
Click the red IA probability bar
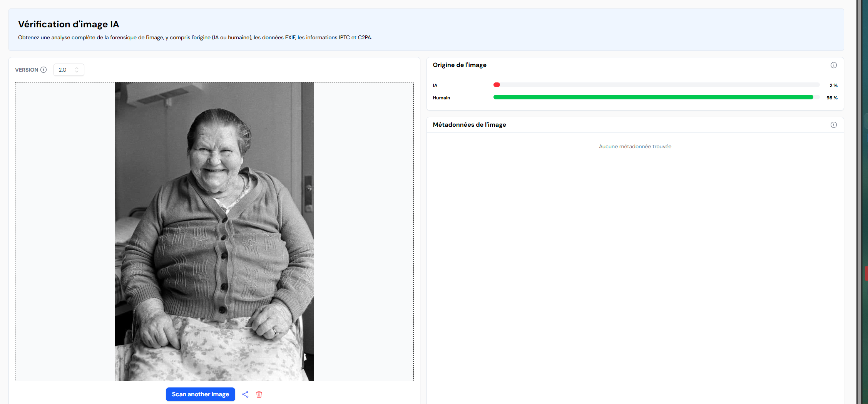coord(497,85)
